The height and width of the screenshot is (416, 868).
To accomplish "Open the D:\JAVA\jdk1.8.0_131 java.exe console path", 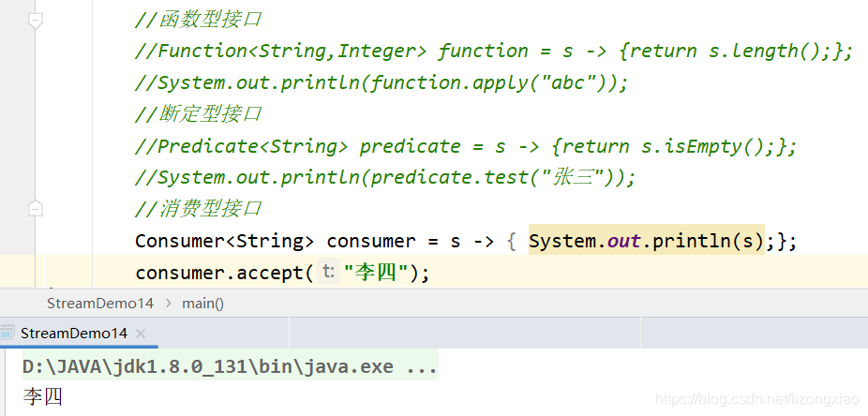I will [207, 366].
